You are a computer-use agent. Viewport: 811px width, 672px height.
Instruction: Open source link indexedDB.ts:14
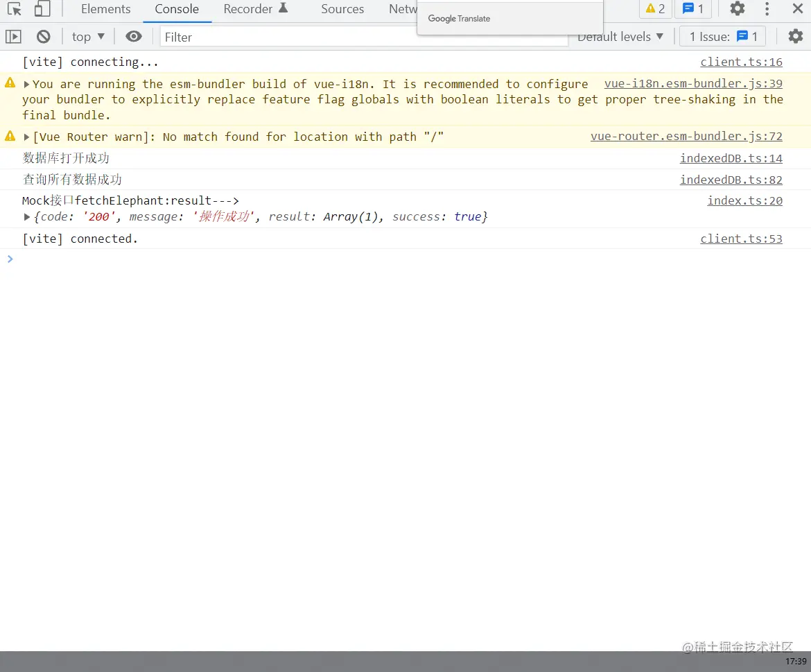point(731,158)
